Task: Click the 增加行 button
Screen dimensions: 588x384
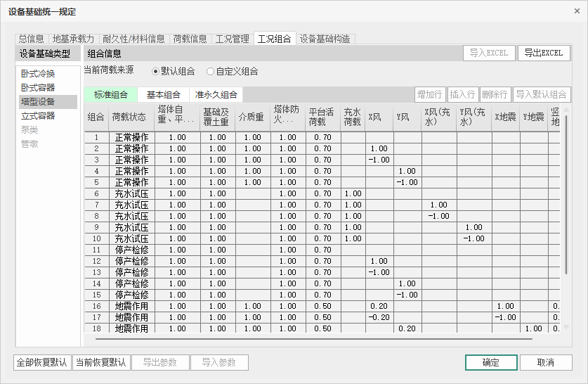Action: point(430,94)
